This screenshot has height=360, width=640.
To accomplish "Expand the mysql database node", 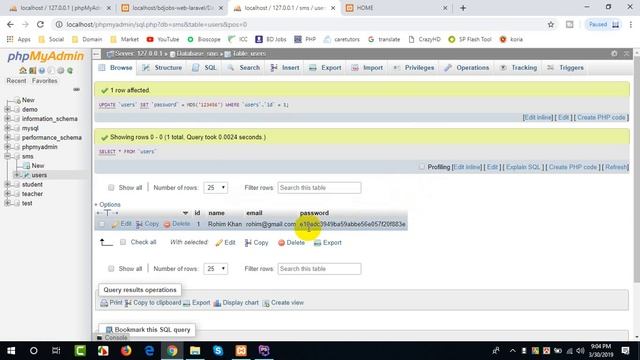I will pos(7,128).
